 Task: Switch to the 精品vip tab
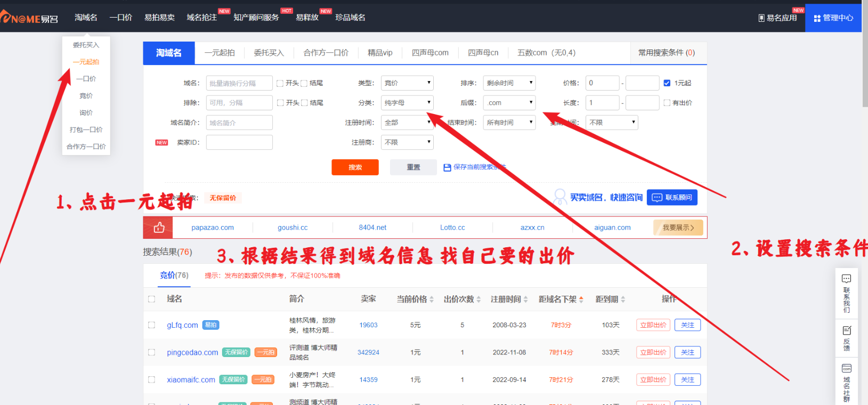click(x=380, y=53)
